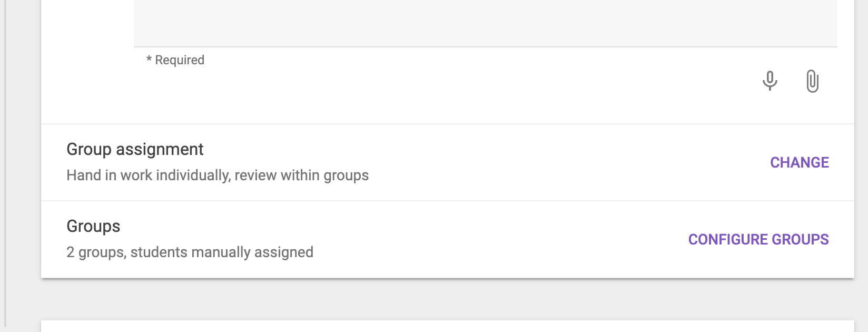This screenshot has width=868, height=332.
Task: Click the divider line above Groups section
Action: [448, 201]
